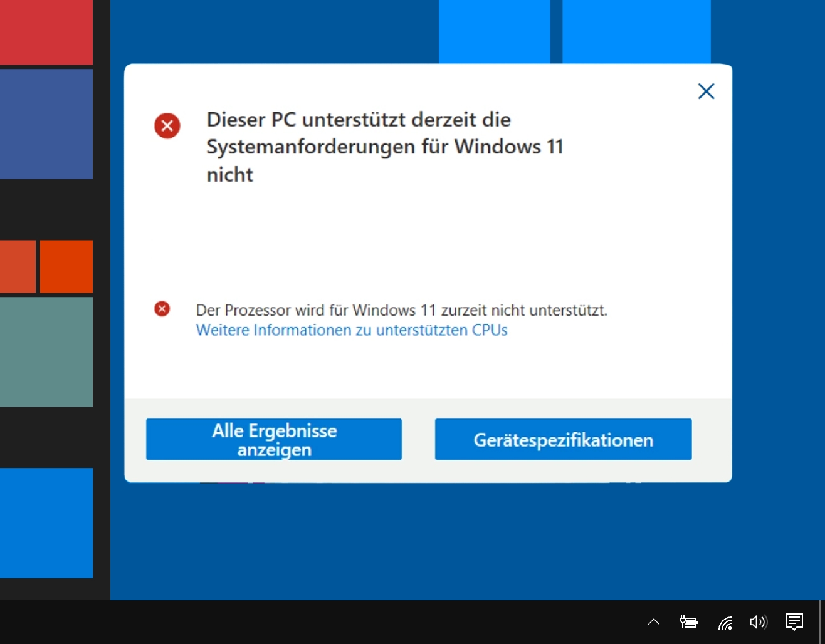This screenshot has width=825, height=644.
Task: Click the small red error icon next to the processor message
Action: pos(162,309)
